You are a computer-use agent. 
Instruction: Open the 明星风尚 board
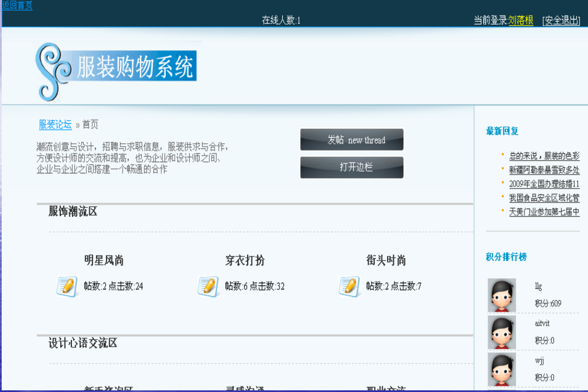pos(104,260)
